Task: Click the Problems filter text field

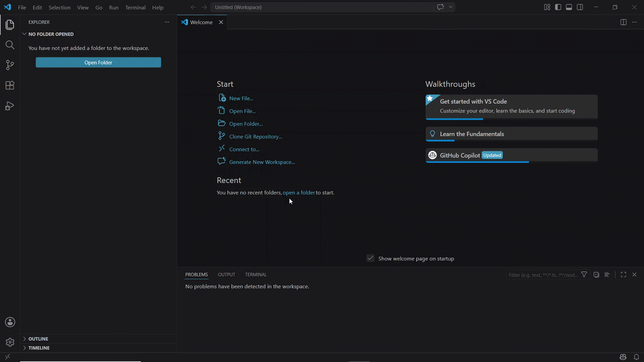Action: pos(543,275)
